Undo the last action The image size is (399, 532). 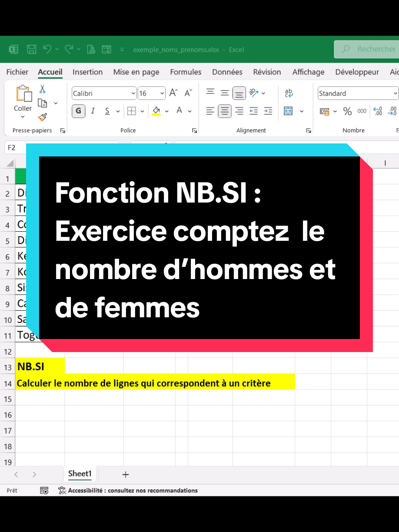(x=47, y=50)
